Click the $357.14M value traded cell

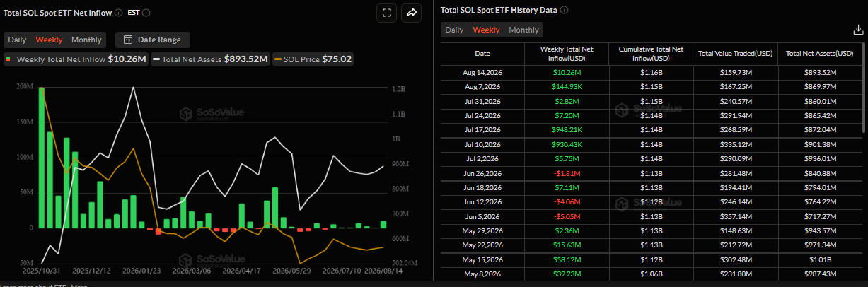(735, 216)
